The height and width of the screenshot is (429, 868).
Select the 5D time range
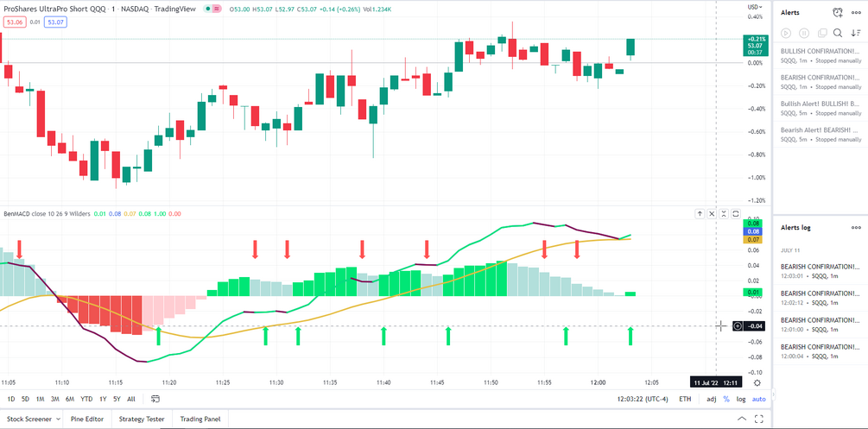pyautogui.click(x=25, y=399)
